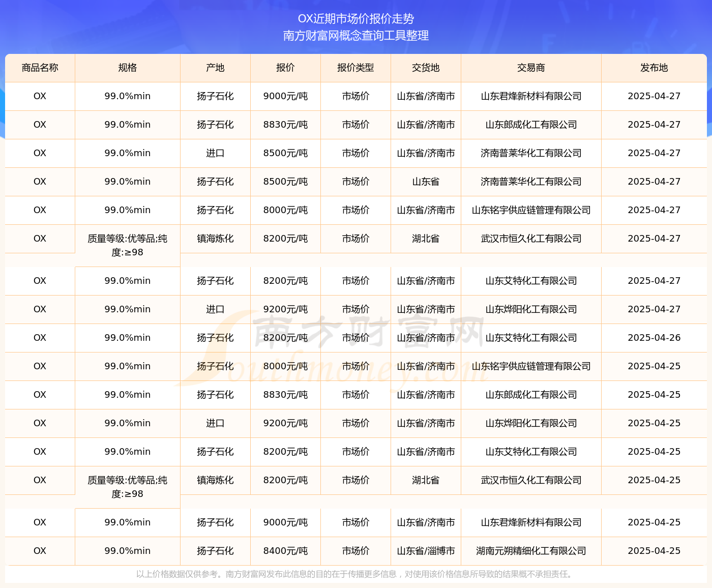The height and width of the screenshot is (588, 712).
Task: Click 山东烨阳化工有限公司 in 2025-04-27 row
Action: [x=531, y=309]
